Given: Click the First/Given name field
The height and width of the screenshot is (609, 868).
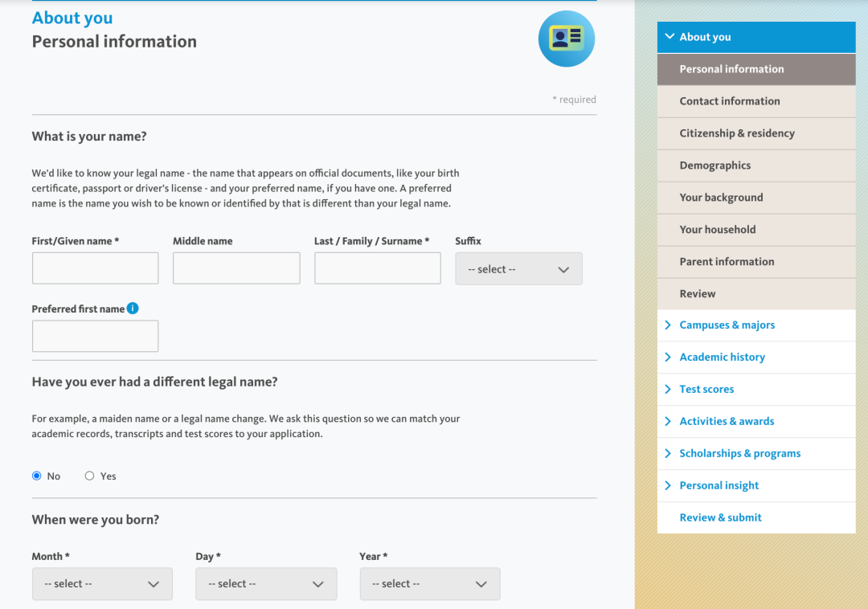Looking at the screenshot, I should [95, 268].
